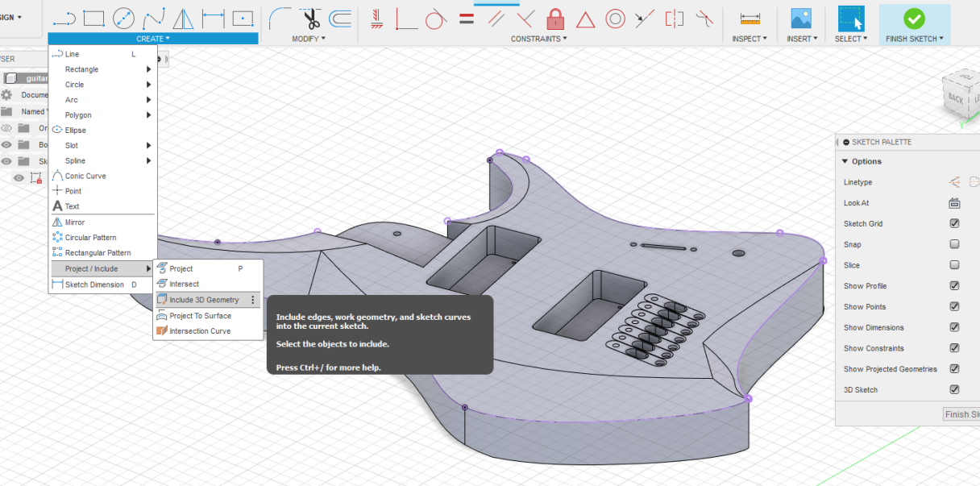Uncheck the 3D Sketch option
Viewport: 980px width, 486px height.
pos(954,389)
